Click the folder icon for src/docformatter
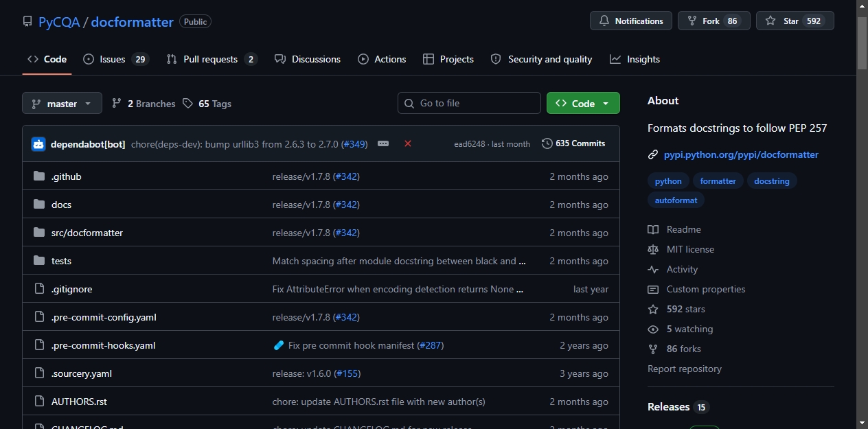The width and height of the screenshot is (868, 429). 39,233
